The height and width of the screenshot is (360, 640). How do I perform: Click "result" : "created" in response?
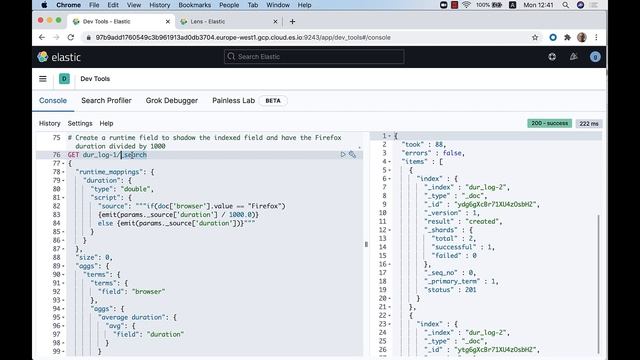463,221
